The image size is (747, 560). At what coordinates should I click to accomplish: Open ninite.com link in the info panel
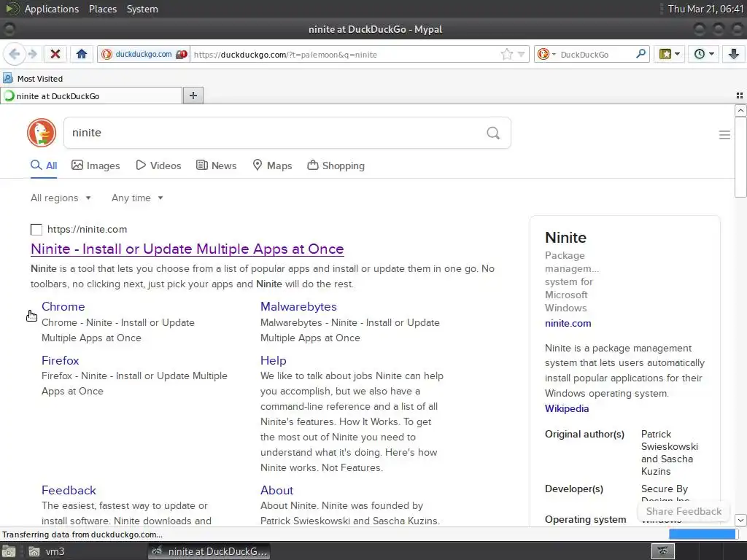tap(568, 323)
